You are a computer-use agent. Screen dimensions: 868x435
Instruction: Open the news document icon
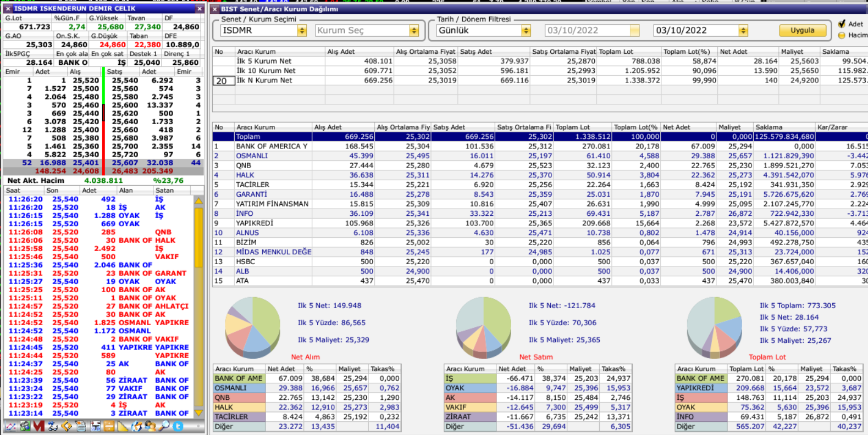coord(81,426)
